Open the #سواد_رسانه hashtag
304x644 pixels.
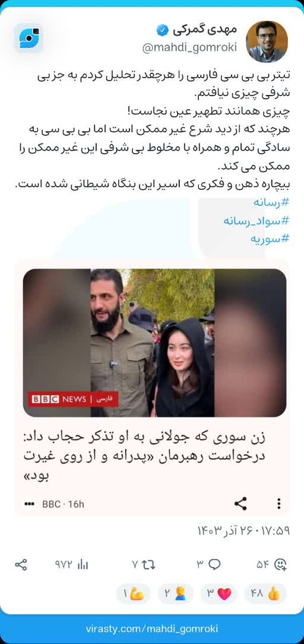(256, 221)
